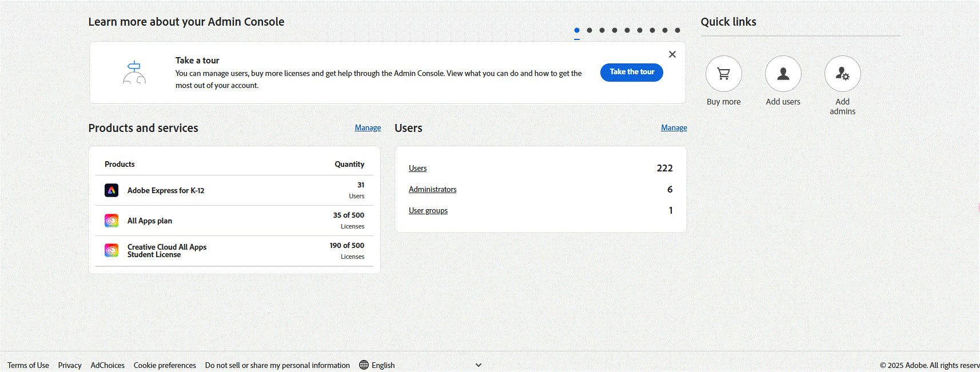
Task: Close the Take a tour card
Action: click(x=672, y=54)
